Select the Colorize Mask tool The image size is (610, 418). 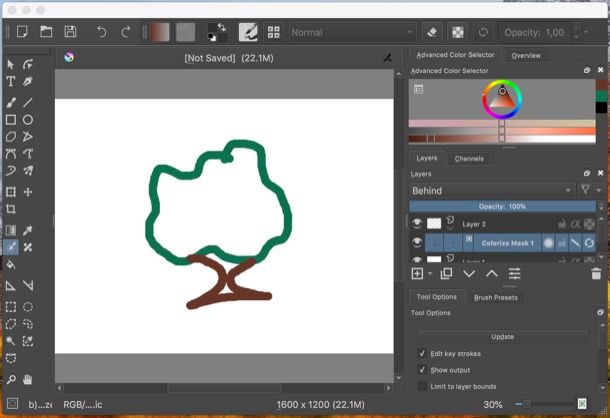coord(11,247)
